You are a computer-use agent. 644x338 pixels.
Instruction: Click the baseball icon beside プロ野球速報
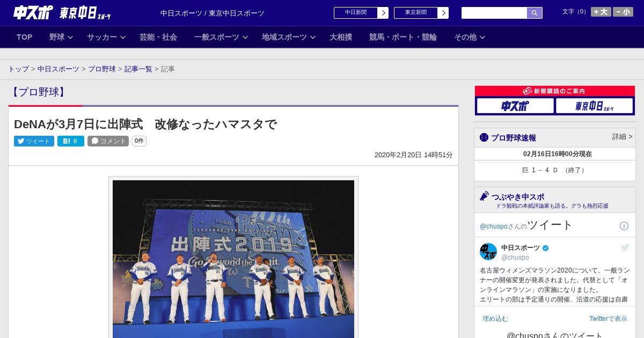[x=484, y=138]
